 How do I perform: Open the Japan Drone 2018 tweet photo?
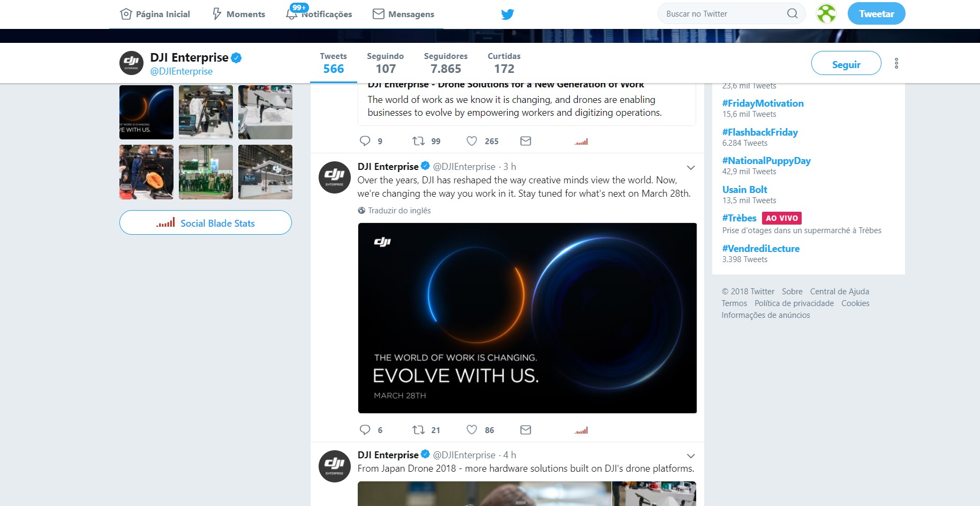(485, 494)
